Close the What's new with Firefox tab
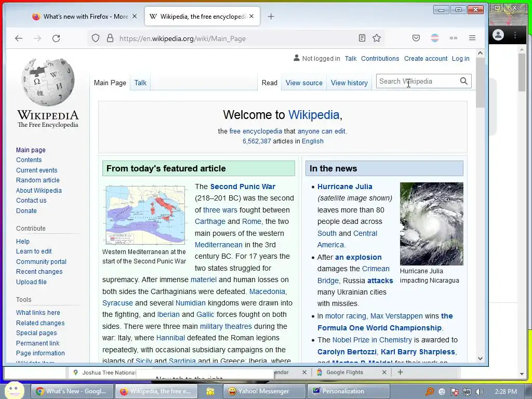 [x=135, y=16]
